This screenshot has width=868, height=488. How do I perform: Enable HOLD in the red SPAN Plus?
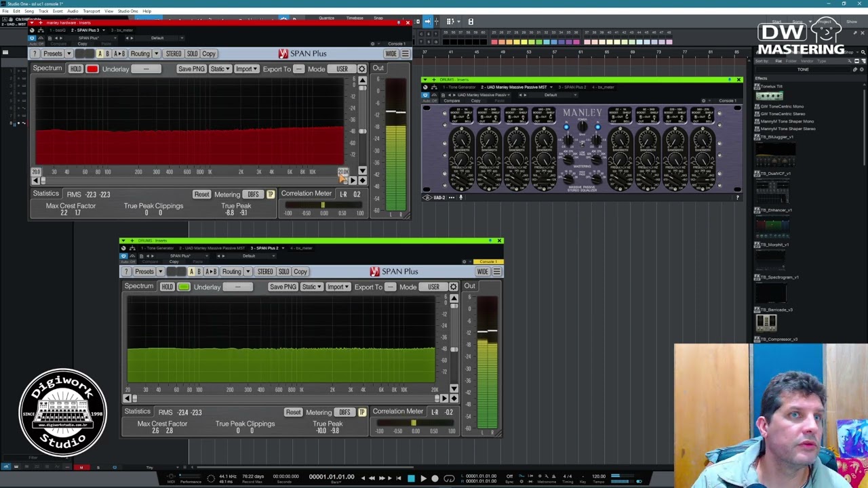pos(75,69)
